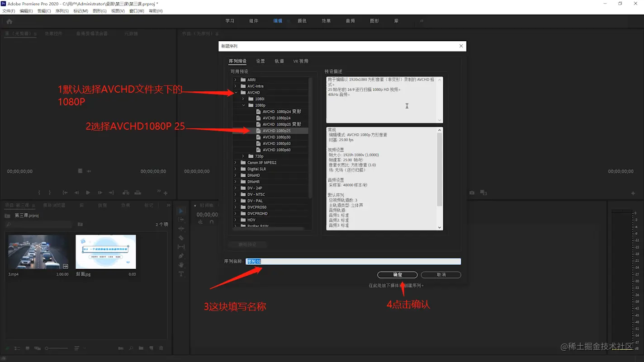Click the 取消 button

(441, 275)
